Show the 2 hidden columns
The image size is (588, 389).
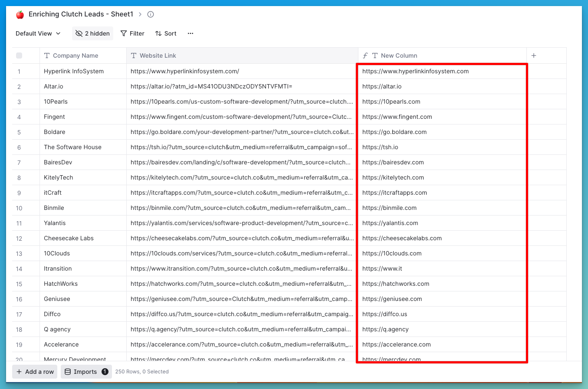pyautogui.click(x=92, y=33)
